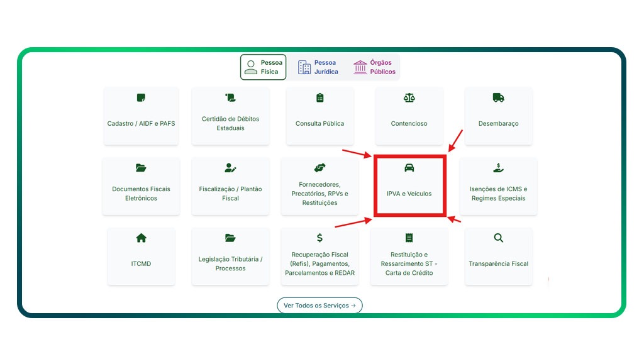Click the clipboard icon above Consulta Pública
The image size is (644, 337).
coord(319,98)
